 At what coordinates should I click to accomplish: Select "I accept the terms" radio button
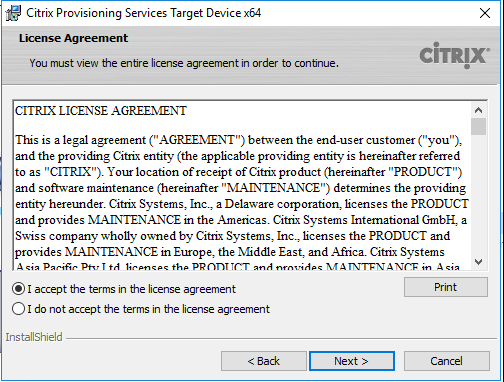[18, 289]
